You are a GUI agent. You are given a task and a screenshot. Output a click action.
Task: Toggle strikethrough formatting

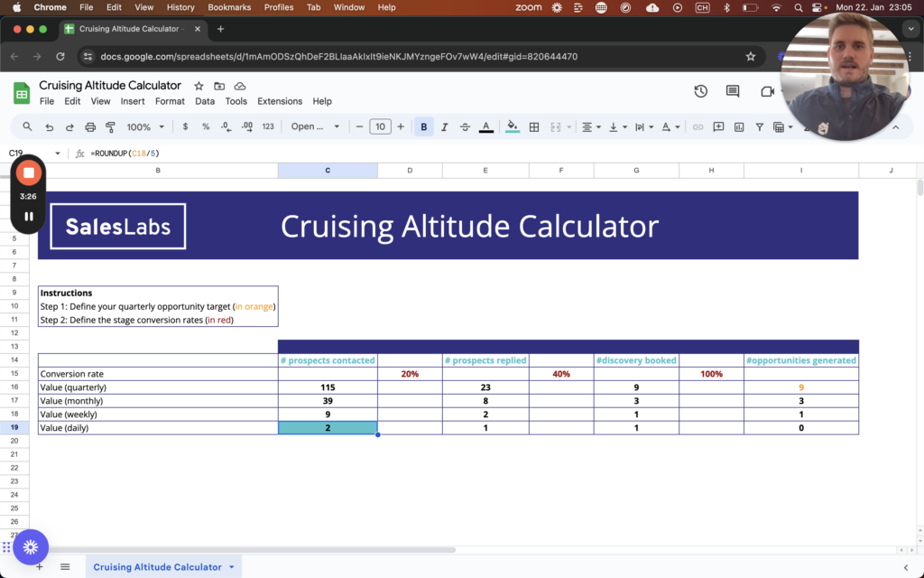(465, 127)
